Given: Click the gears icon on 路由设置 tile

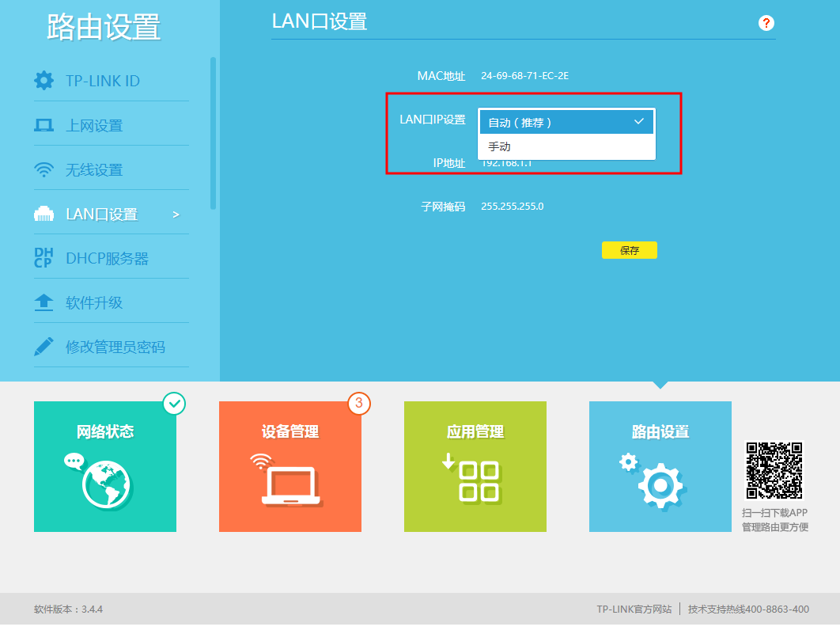Looking at the screenshot, I should (653, 481).
